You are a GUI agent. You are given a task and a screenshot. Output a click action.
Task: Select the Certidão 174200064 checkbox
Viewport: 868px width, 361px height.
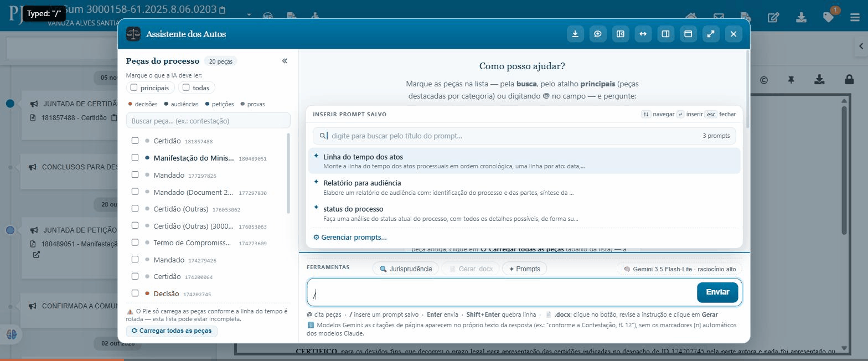click(x=135, y=276)
